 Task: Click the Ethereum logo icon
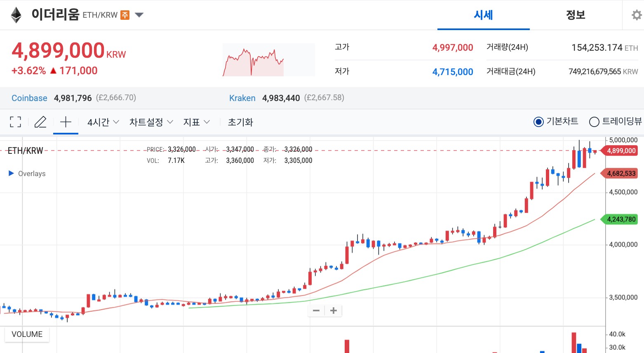[16, 15]
